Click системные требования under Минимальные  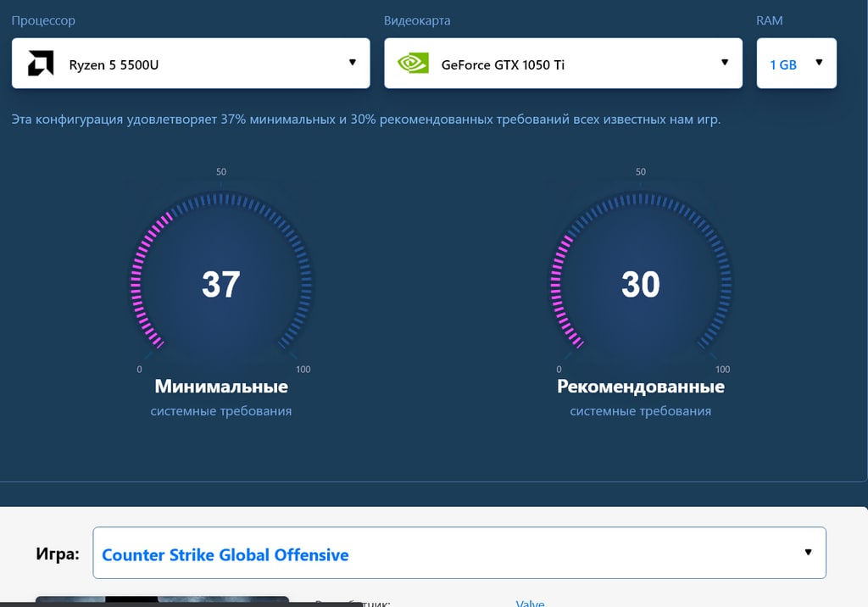221,411
